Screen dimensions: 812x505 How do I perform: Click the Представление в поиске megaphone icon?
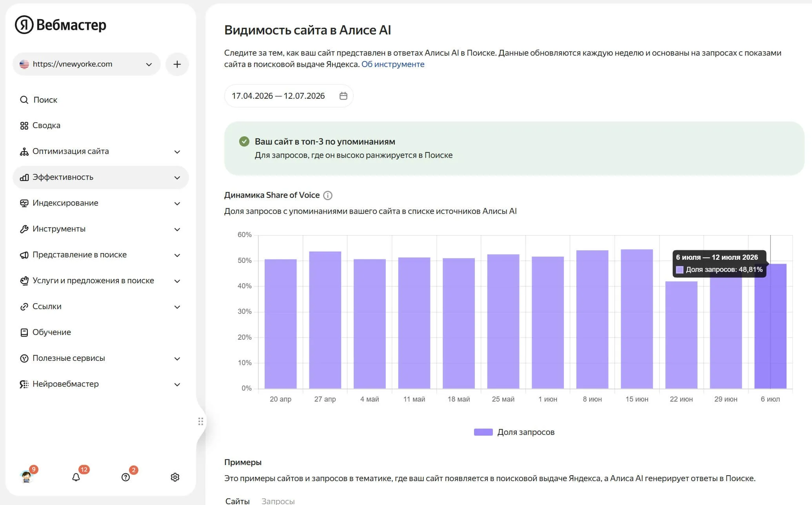point(24,255)
